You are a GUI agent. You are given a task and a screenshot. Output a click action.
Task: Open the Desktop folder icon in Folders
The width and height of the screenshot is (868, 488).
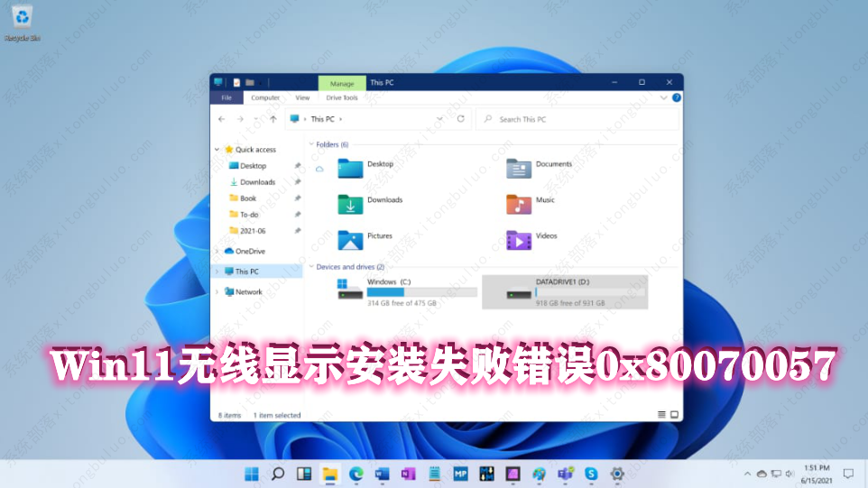coord(350,168)
